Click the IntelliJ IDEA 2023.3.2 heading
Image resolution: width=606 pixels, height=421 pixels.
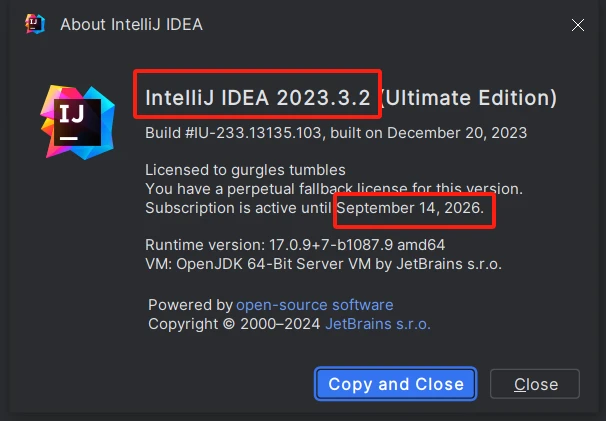pyautogui.click(x=258, y=98)
